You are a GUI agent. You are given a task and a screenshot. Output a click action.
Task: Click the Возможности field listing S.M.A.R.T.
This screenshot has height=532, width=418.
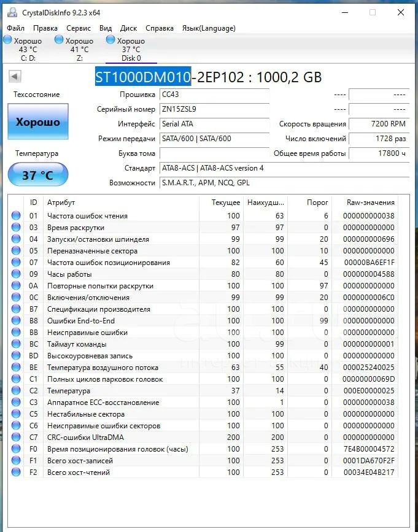coord(284,182)
